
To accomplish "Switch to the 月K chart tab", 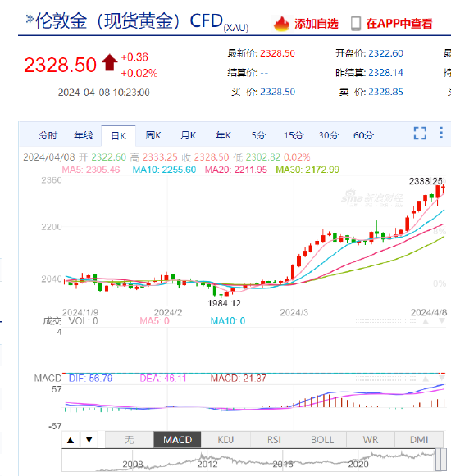I will 188,135.
